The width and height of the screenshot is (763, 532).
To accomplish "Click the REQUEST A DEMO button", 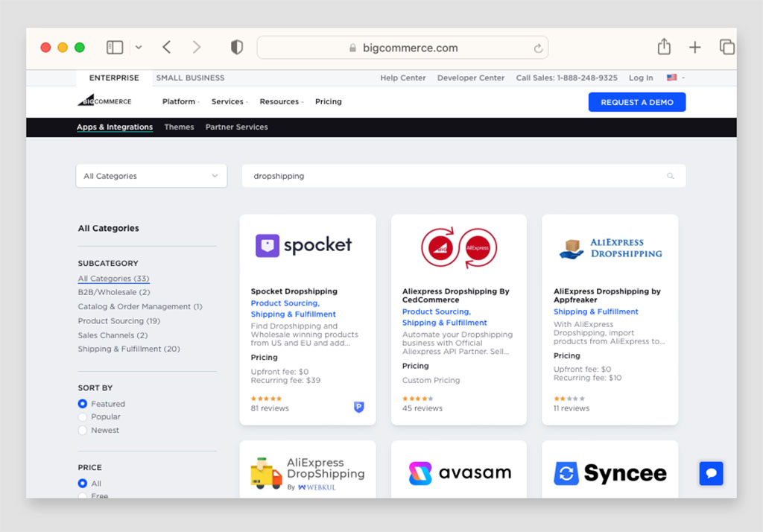I will coord(637,102).
